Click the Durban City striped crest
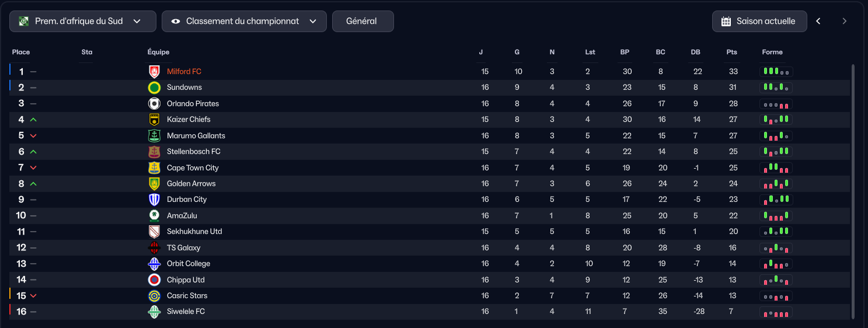This screenshot has width=868, height=328. [154, 200]
